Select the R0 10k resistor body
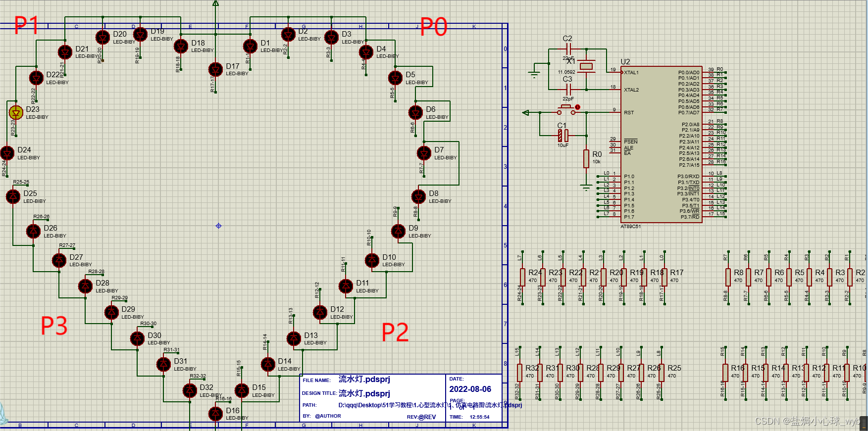The height and width of the screenshot is (431, 868). click(586, 159)
